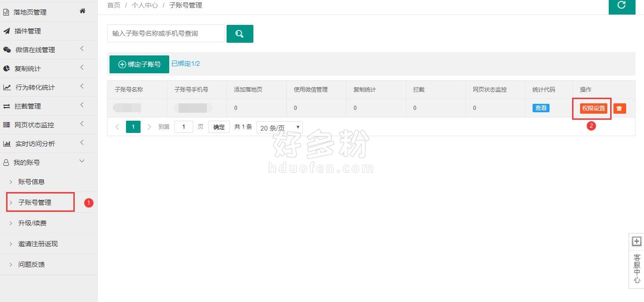Screen dimensions: 644x302
Task: Open the 20 条/页 page size dropdown
Action: [279, 127]
